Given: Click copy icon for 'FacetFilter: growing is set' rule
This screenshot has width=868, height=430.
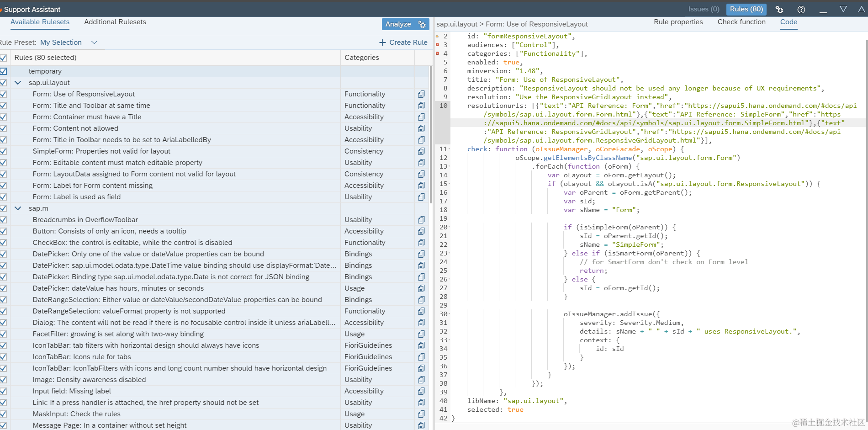Looking at the screenshot, I should 421,334.
